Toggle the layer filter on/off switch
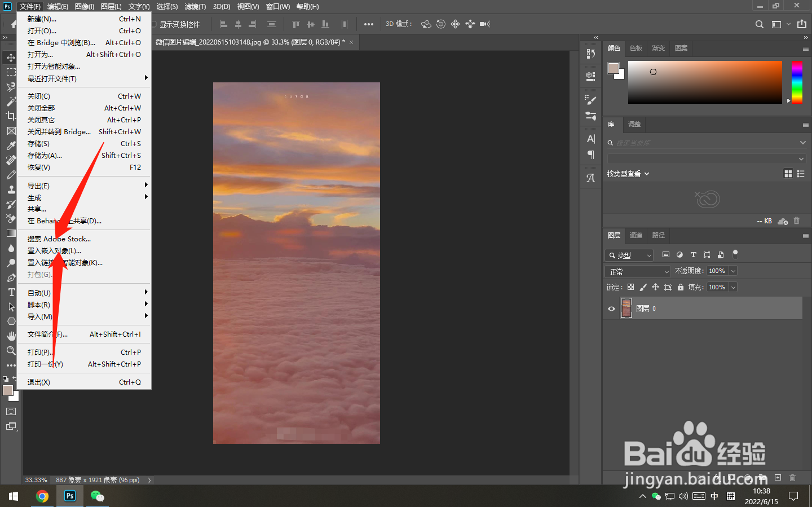The height and width of the screenshot is (507, 812). (x=735, y=254)
